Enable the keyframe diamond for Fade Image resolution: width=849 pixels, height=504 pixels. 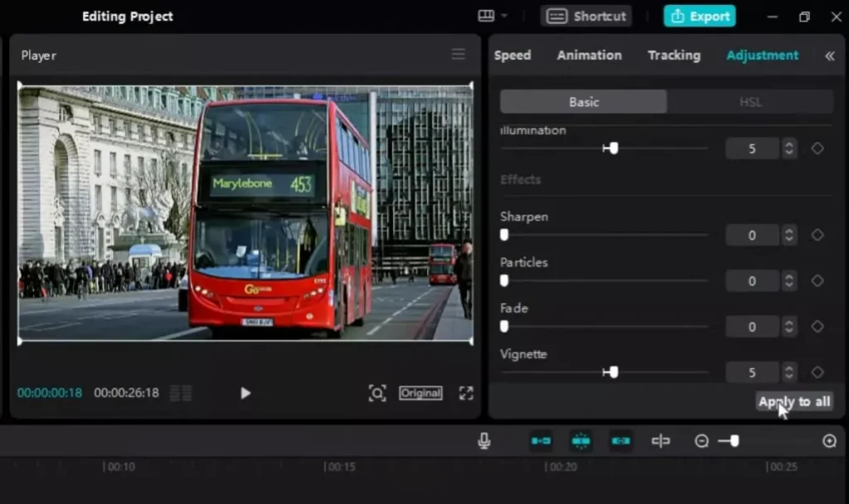tap(817, 326)
